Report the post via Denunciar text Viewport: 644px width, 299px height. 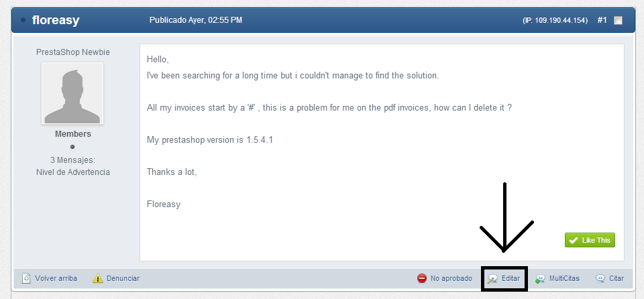[x=123, y=278]
